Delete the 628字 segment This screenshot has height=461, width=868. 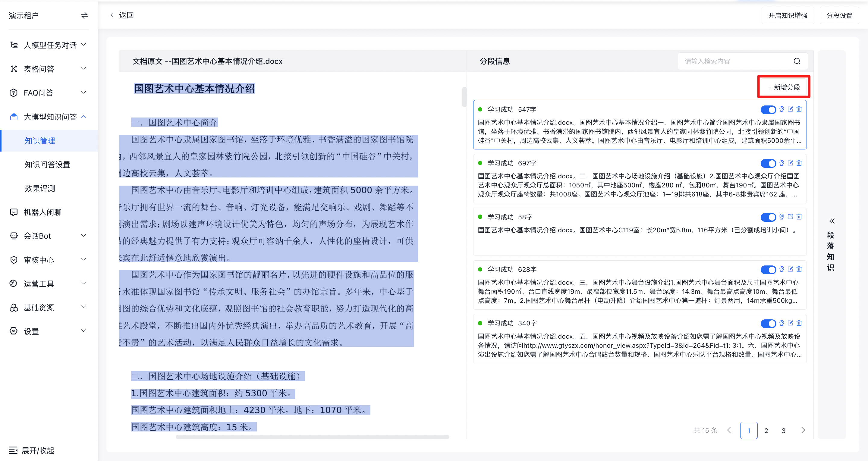pos(799,269)
